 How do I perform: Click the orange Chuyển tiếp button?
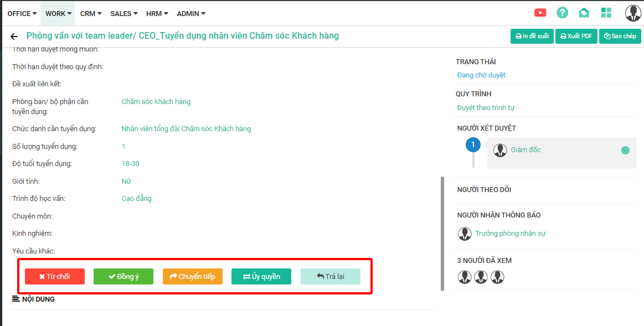[193, 277]
